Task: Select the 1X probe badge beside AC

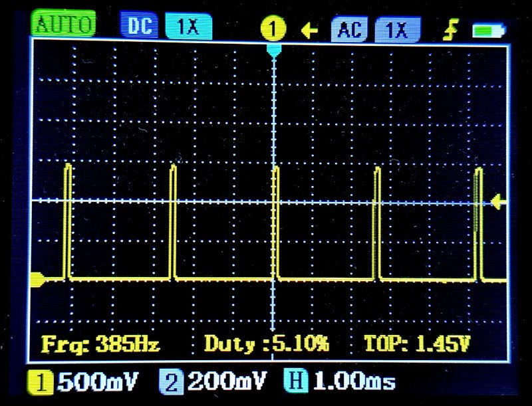Action: (x=396, y=30)
